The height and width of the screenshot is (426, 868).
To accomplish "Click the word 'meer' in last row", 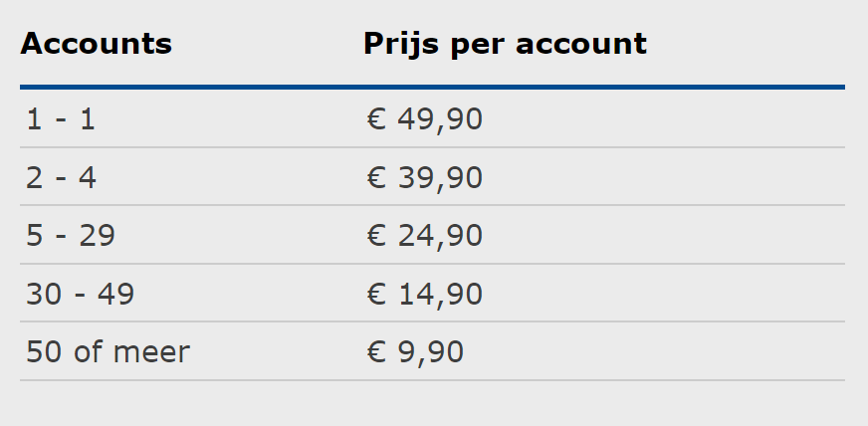I will pos(151,352).
